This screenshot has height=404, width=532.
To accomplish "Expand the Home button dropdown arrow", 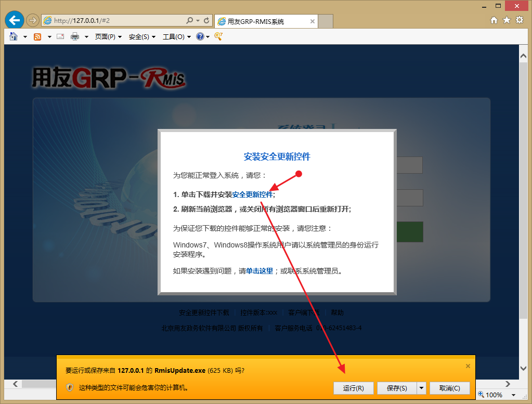I will [x=25, y=36].
